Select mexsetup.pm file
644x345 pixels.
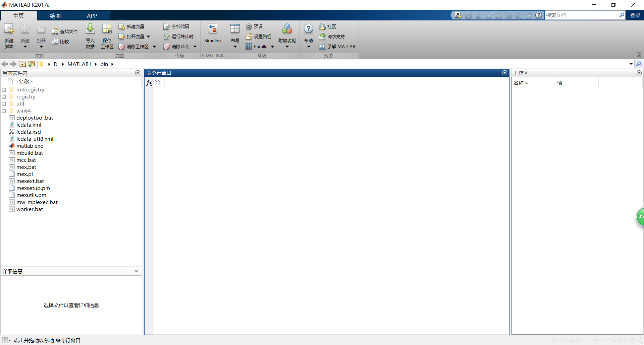coord(33,188)
